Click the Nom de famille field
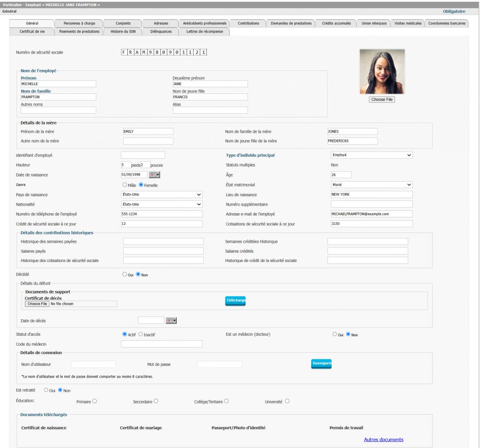The image size is (481, 448). (58, 97)
